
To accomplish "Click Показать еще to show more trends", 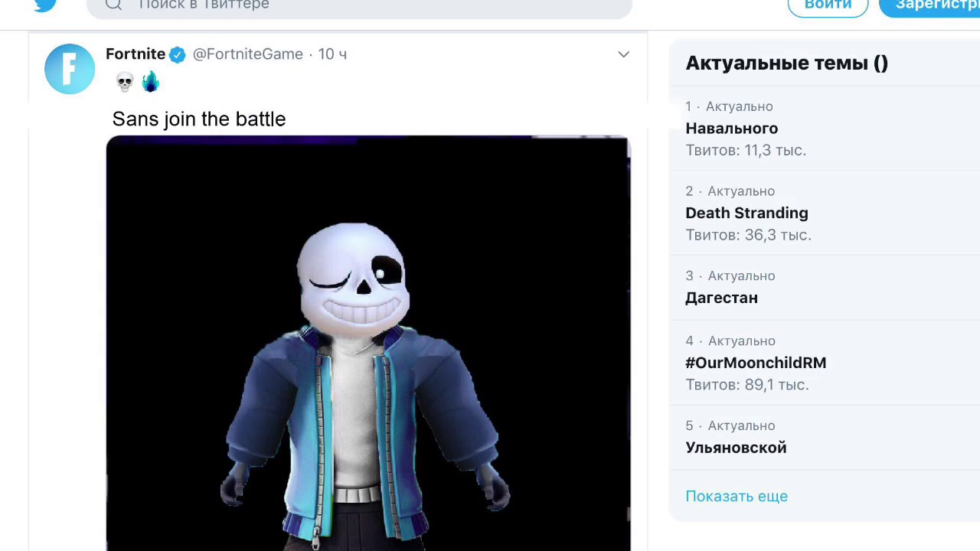I will pyautogui.click(x=737, y=497).
